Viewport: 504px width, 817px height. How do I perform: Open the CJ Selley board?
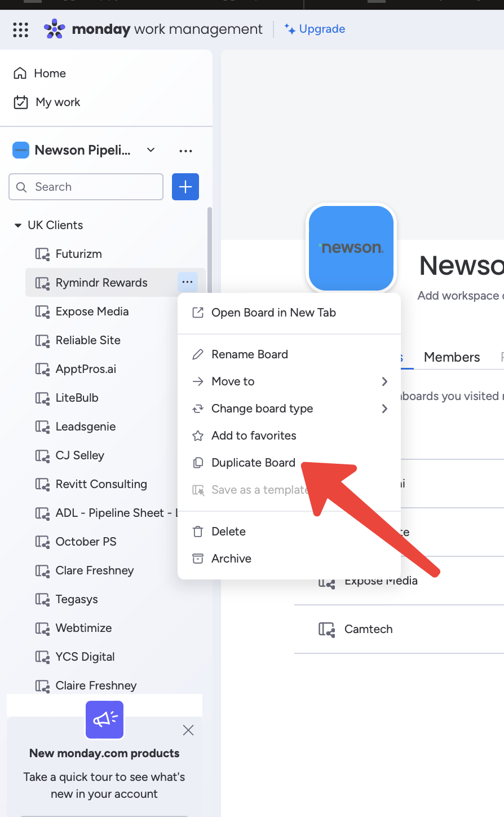point(80,455)
